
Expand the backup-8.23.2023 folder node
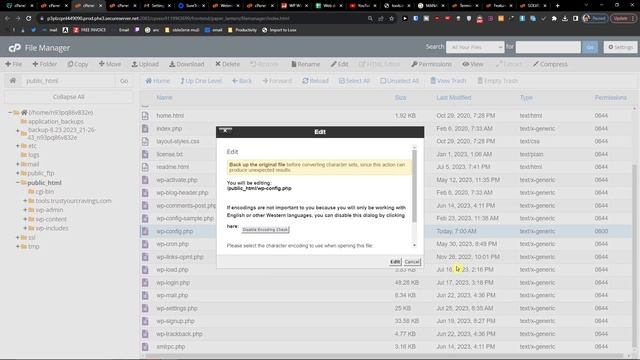(x=18, y=131)
